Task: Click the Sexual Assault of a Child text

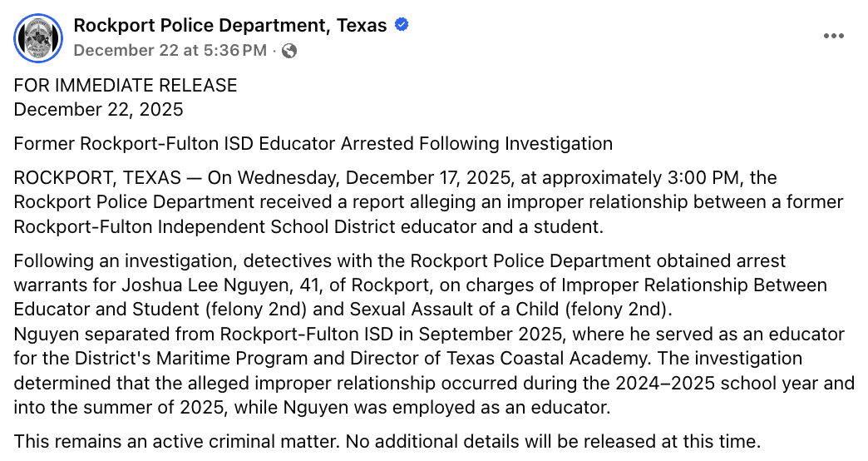Action: 446,309
